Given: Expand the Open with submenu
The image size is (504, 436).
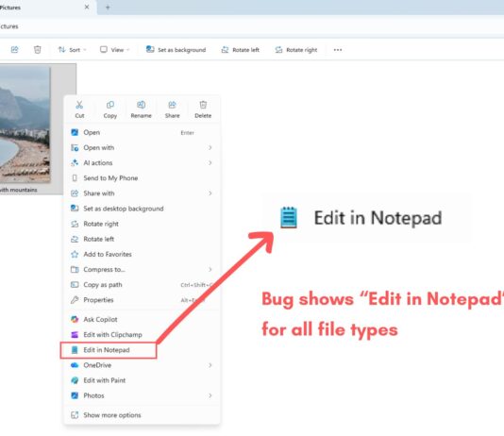Looking at the screenshot, I should coord(142,148).
